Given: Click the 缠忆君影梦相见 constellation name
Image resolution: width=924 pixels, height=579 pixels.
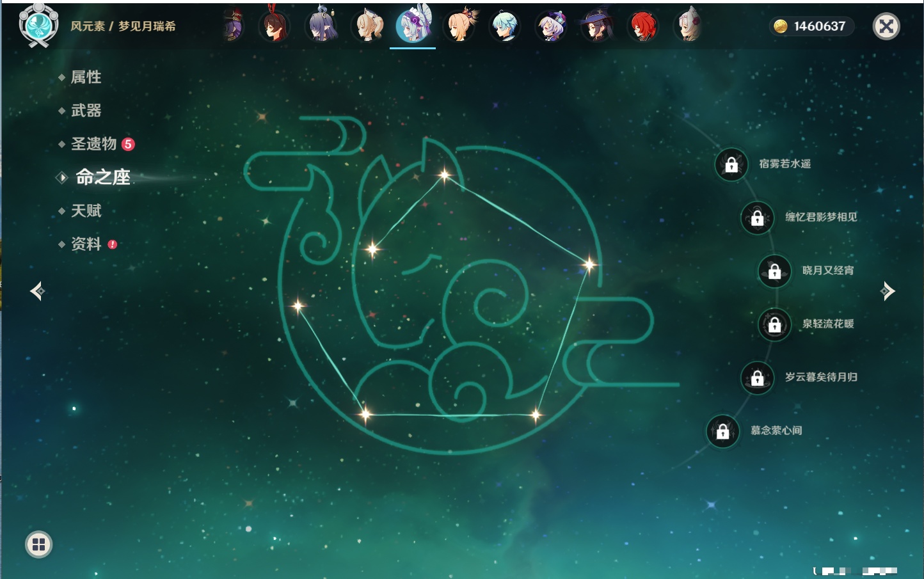Looking at the screenshot, I should [822, 217].
